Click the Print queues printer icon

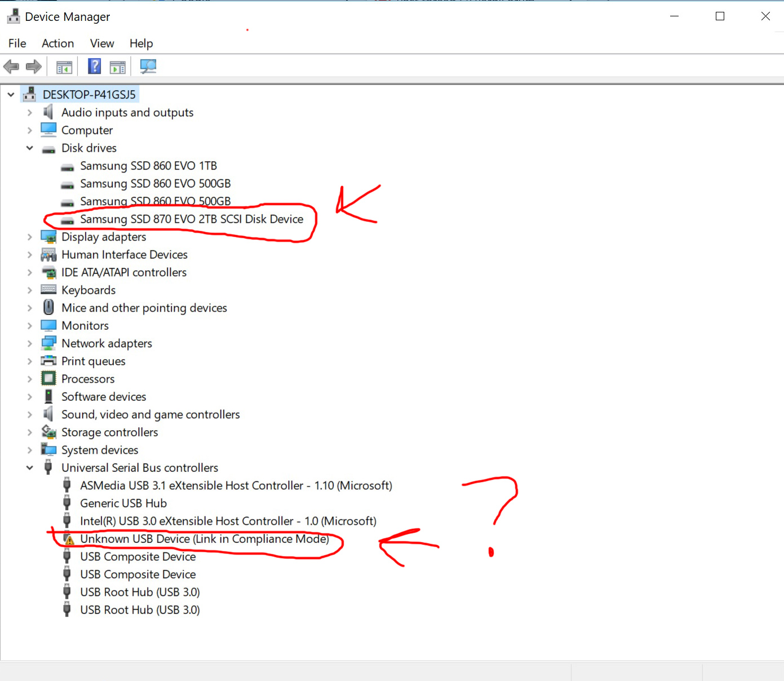[48, 361]
